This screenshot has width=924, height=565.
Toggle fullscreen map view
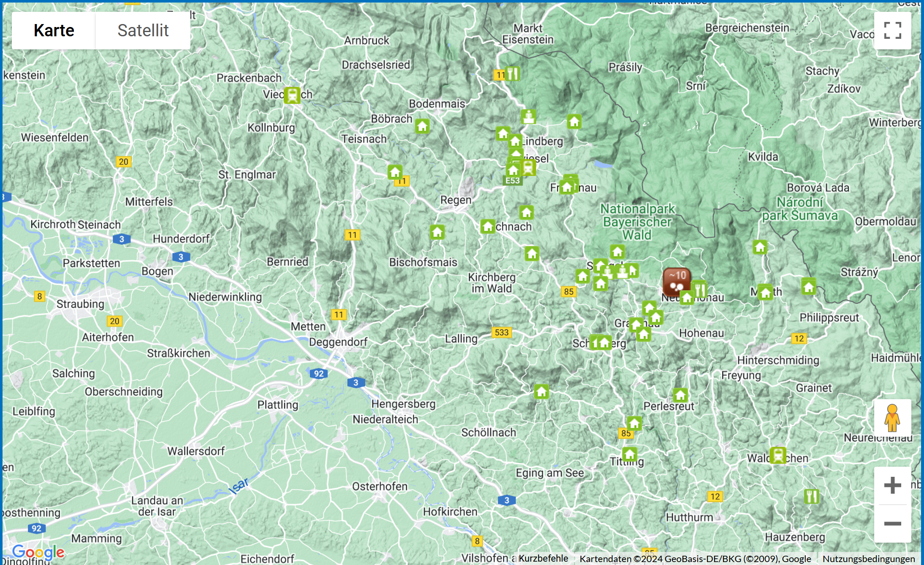892,30
